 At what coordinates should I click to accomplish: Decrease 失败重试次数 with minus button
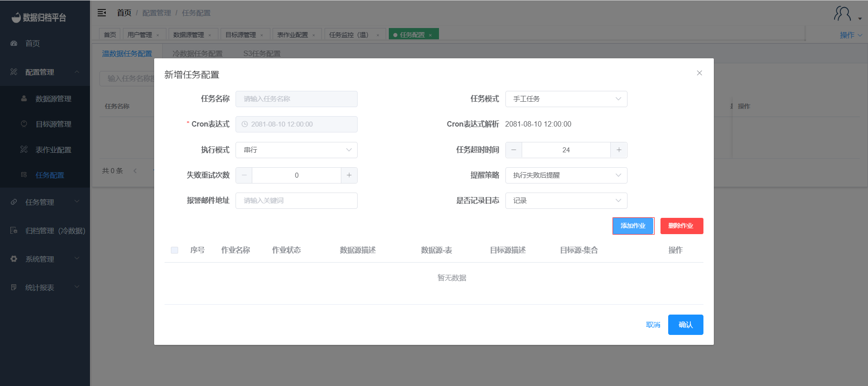pyautogui.click(x=244, y=175)
